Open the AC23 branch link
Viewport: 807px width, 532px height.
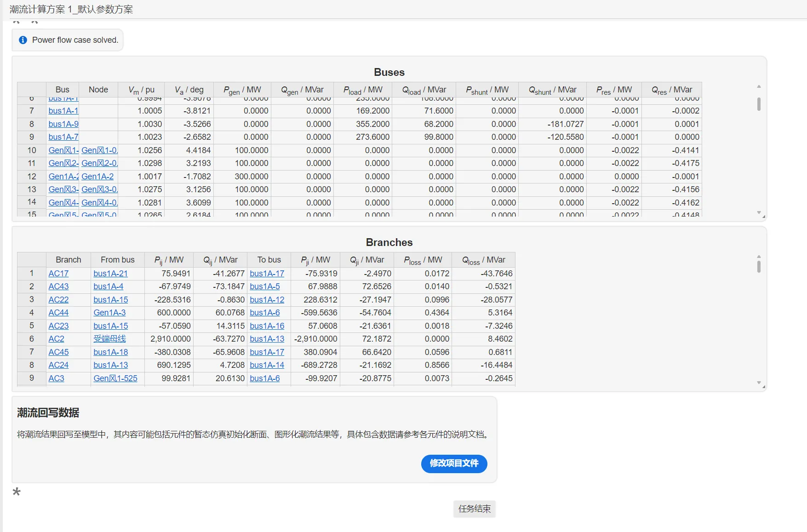(x=58, y=326)
